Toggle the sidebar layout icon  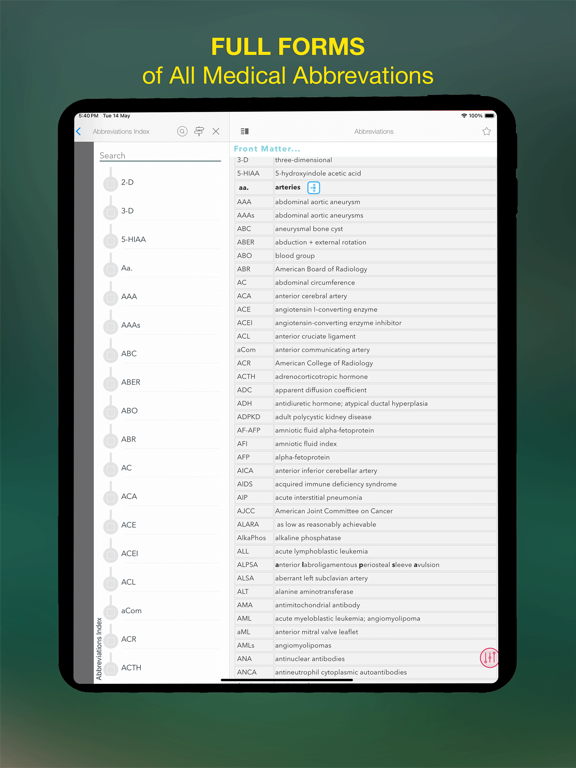pos(245,131)
